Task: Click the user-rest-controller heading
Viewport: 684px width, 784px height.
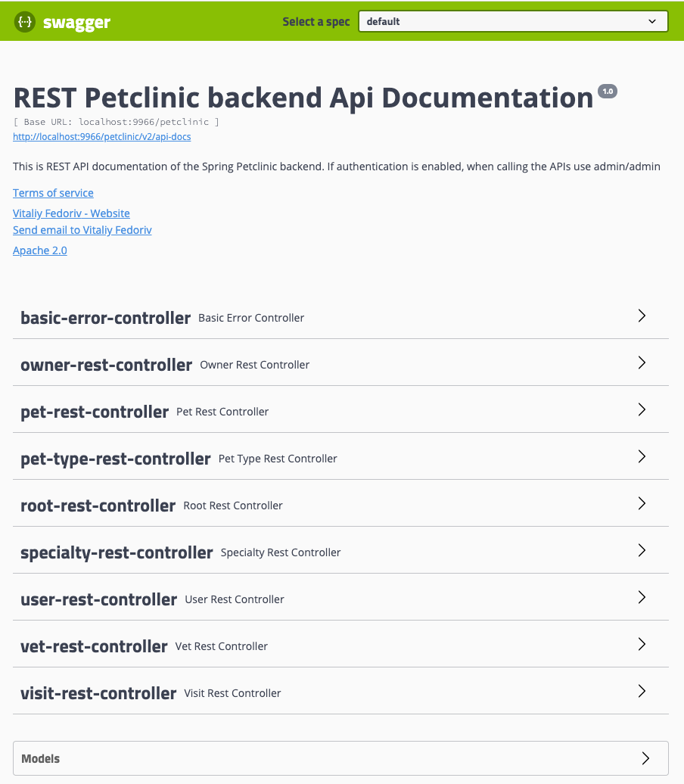Action: pos(99,599)
